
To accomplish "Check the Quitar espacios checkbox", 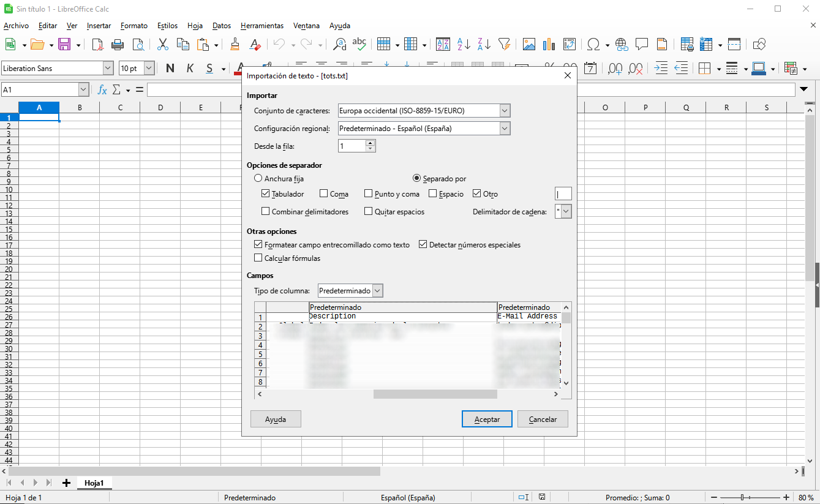I will 368,211.
